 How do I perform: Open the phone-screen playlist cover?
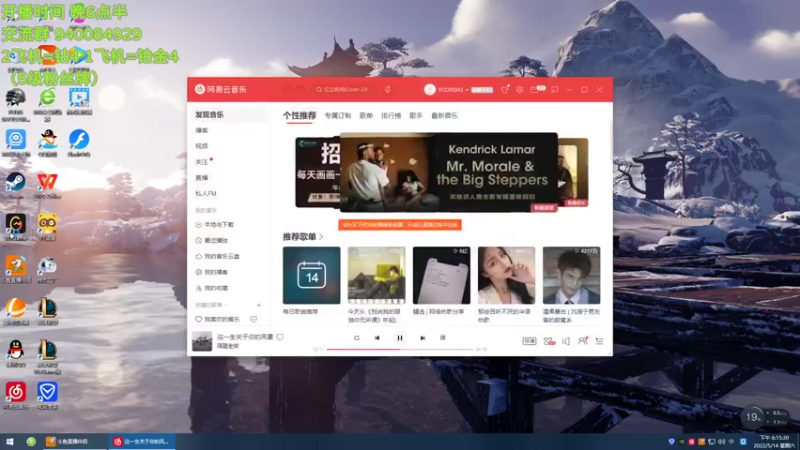[x=441, y=276]
